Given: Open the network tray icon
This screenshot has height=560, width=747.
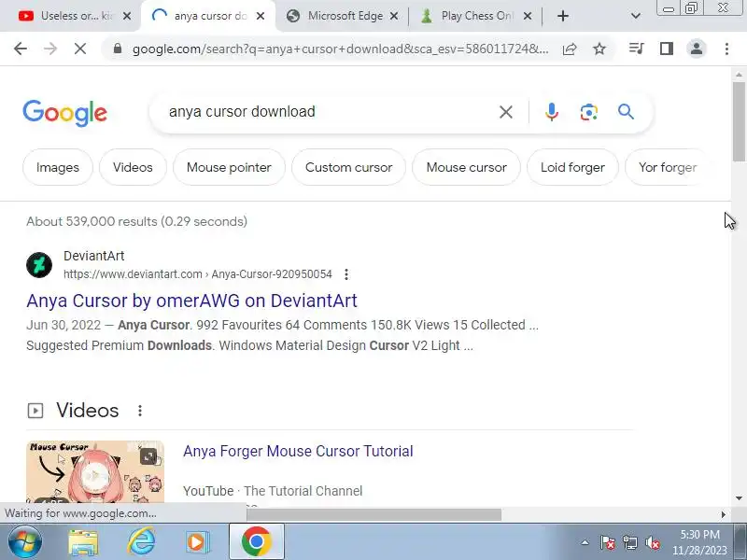Looking at the screenshot, I should click(x=629, y=542).
